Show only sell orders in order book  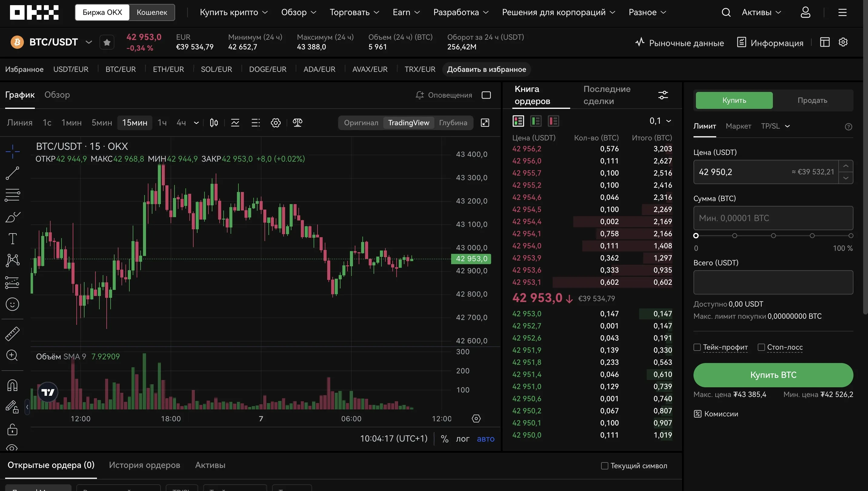tap(553, 121)
